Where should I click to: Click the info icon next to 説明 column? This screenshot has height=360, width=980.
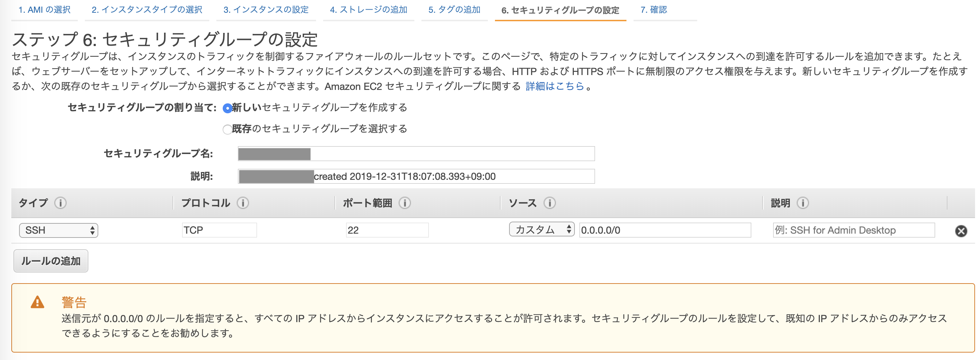point(804,203)
